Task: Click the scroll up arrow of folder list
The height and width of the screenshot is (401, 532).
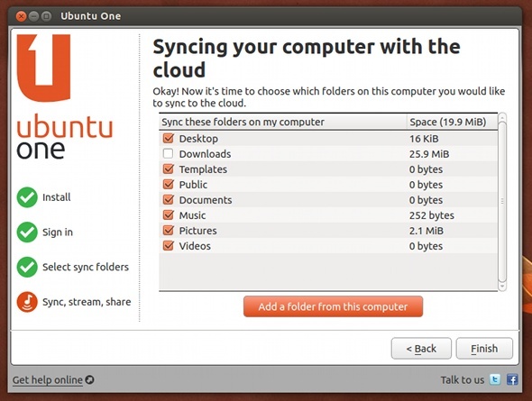Action: pyautogui.click(x=502, y=118)
